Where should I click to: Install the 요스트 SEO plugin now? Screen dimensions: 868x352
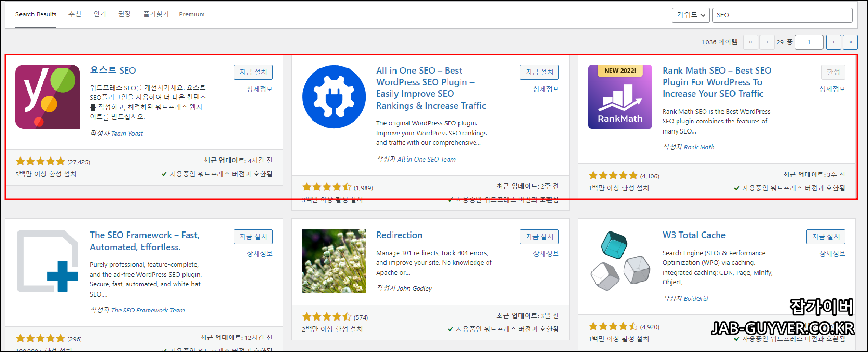point(253,72)
